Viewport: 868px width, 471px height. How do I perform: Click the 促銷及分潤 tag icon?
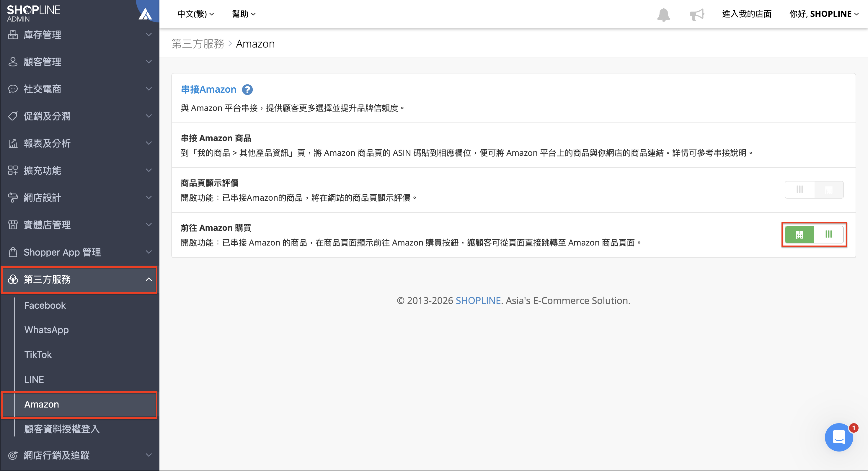tap(13, 116)
